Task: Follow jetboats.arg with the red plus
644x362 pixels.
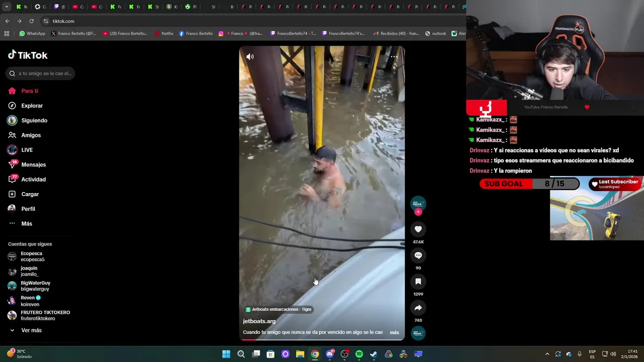Action: (x=418, y=212)
